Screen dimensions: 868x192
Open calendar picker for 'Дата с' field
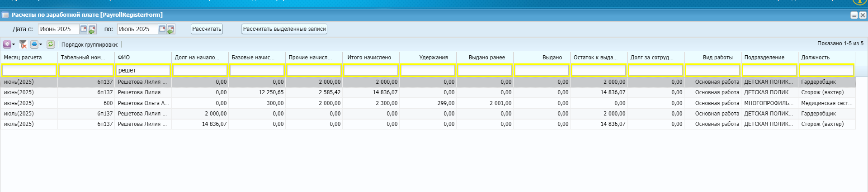tap(83, 29)
